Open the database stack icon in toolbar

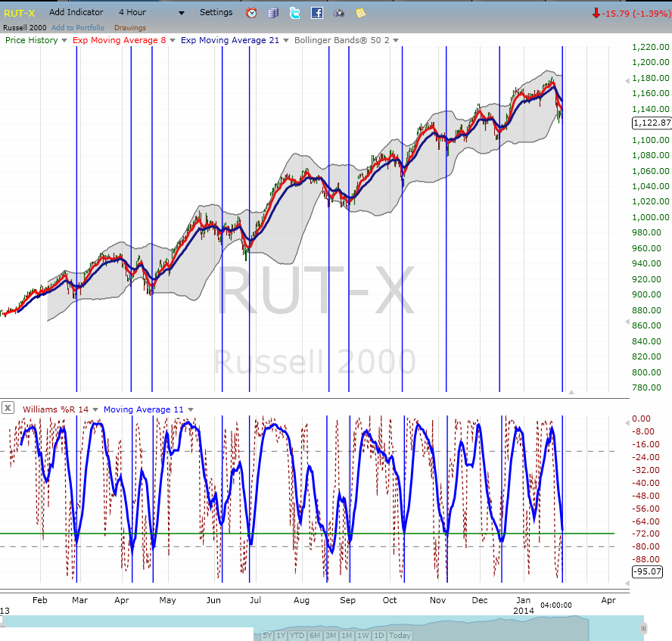[x=273, y=13]
